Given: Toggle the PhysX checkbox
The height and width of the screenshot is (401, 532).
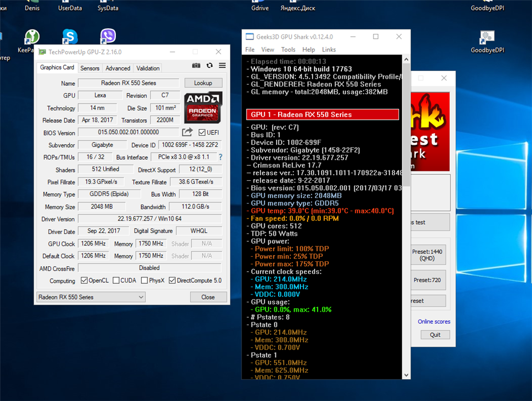Looking at the screenshot, I should coord(145,281).
